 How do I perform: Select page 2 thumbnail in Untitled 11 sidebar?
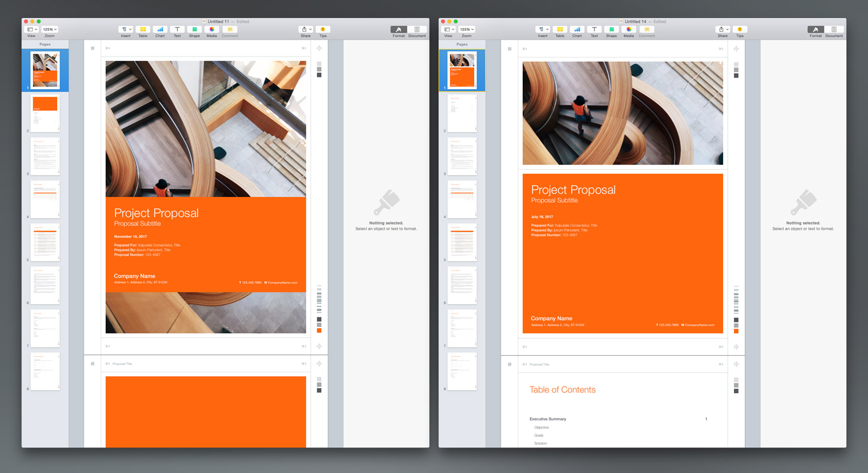(x=45, y=113)
